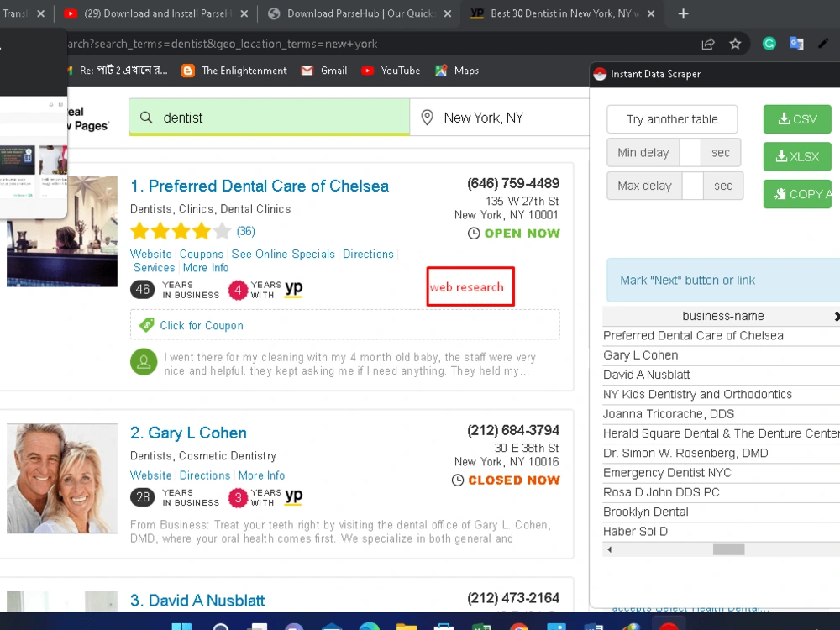Screen dimensions: 840x630
Task: Select the Haber Sol D row
Action: click(721, 532)
